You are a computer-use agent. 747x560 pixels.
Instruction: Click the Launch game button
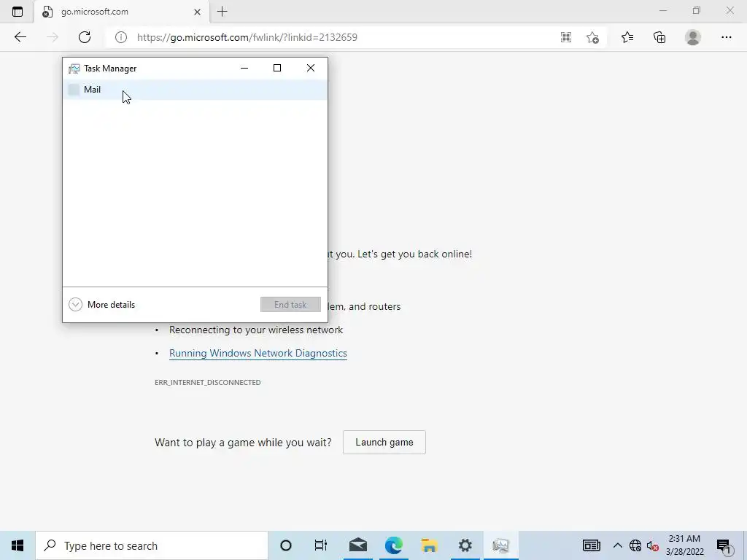(384, 443)
